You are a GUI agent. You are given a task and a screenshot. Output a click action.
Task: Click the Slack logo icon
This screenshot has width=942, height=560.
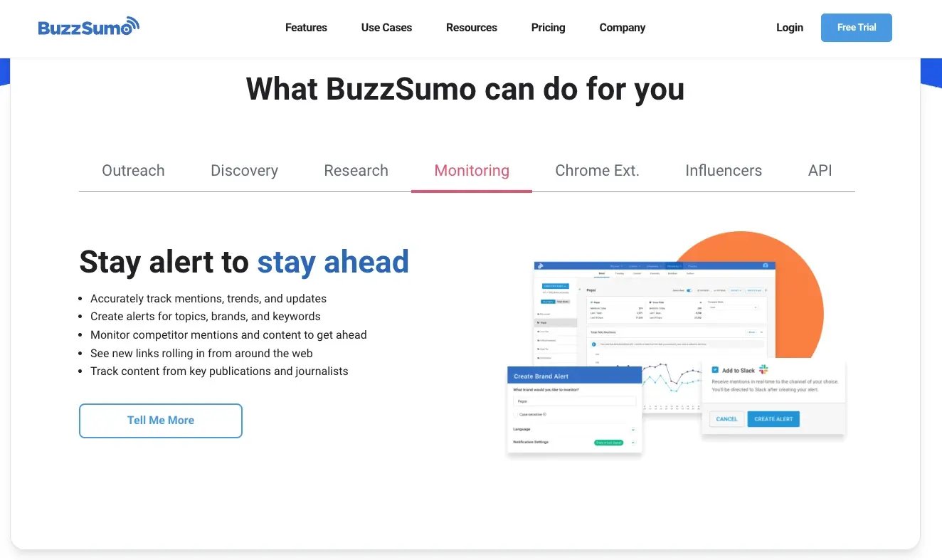[763, 369]
